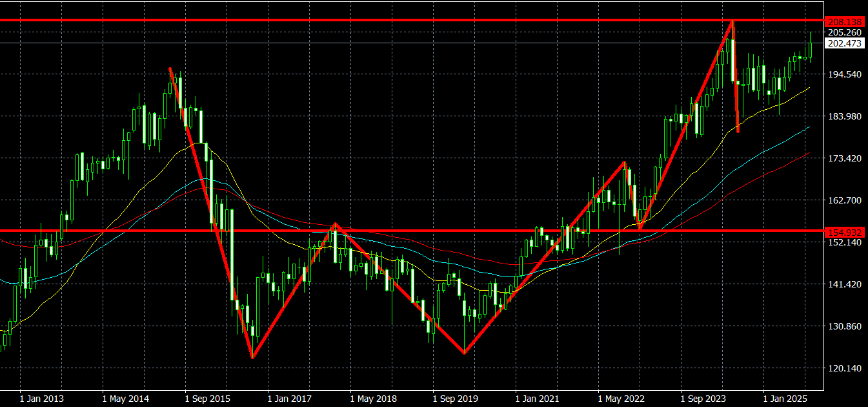Viewport: 868px width, 407px height.
Task: Click the current price label 202.473
Action: pos(844,43)
